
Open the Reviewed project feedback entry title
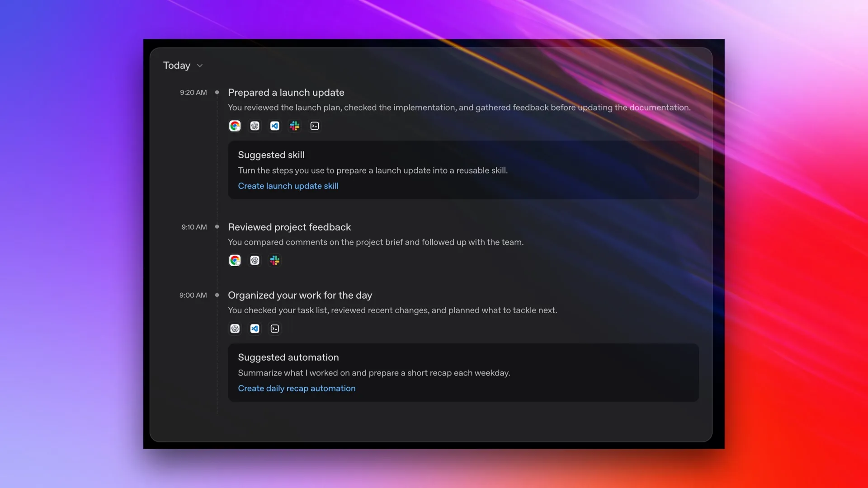pos(289,227)
